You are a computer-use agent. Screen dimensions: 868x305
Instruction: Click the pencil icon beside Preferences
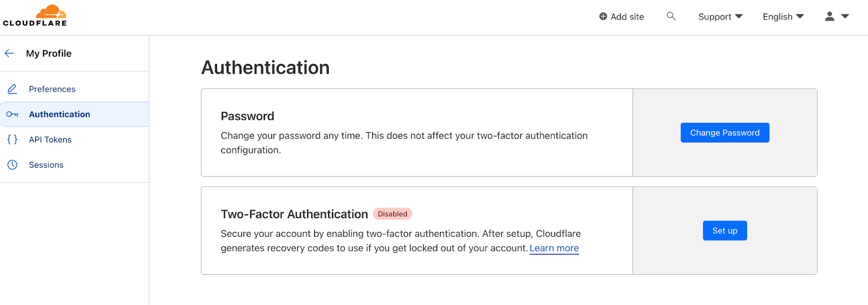[12, 89]
